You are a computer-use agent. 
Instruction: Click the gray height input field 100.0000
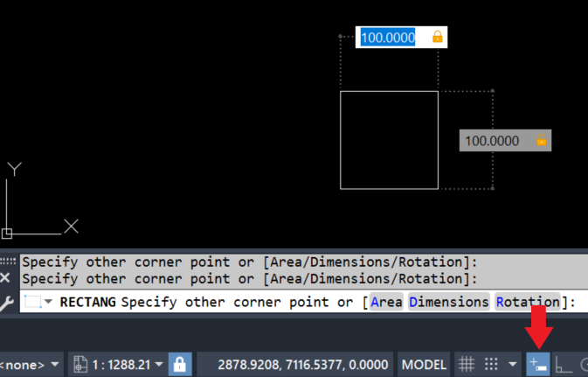505,141
